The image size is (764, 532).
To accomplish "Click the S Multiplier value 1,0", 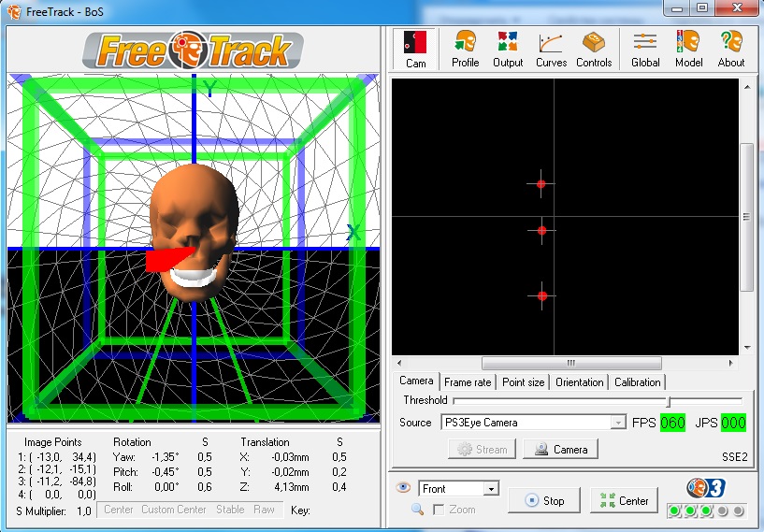I will 83,511.
